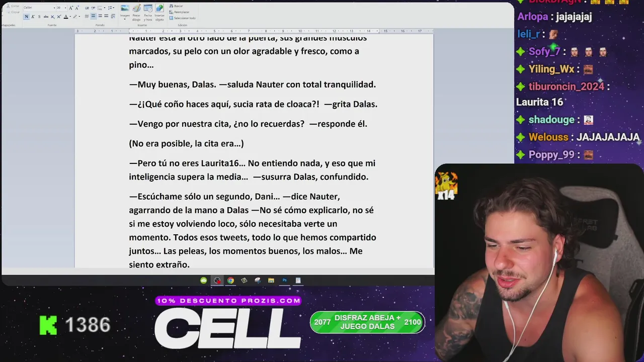Screen dimensions: 644x362
Task: Click the increase indent icon
Action: (x=93, y=8)
